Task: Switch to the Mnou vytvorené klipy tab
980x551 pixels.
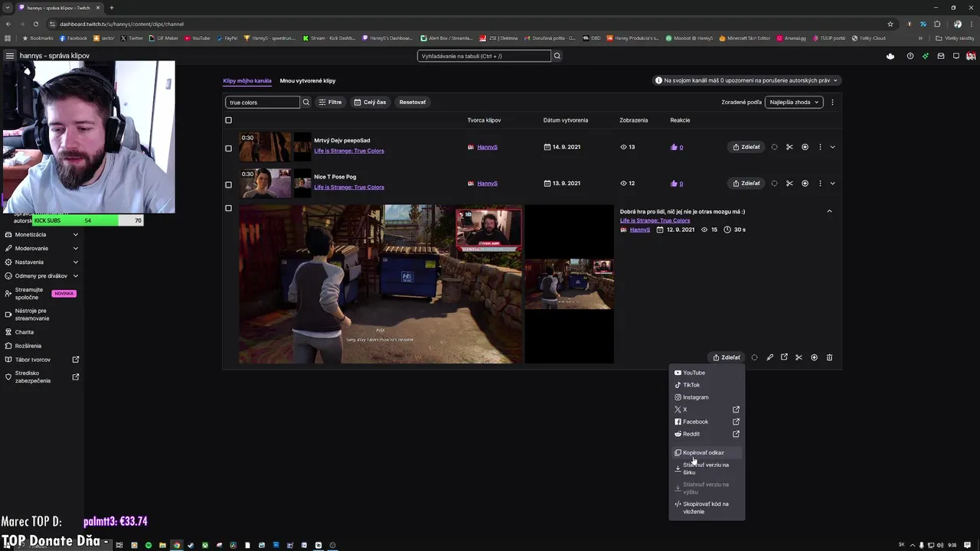Action: [x=308, y=80]
